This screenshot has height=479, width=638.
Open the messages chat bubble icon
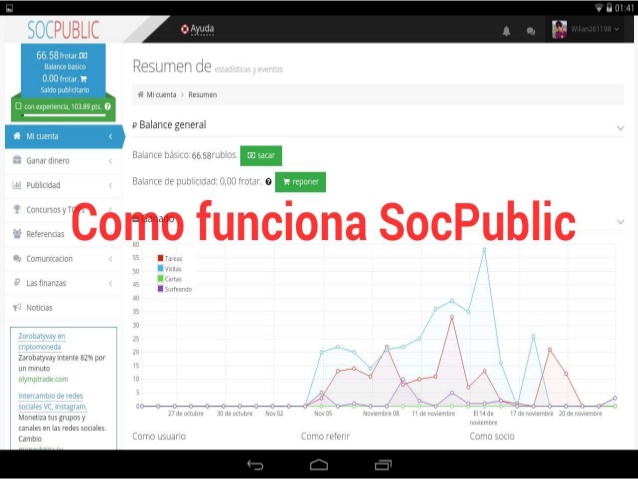tap(530, 30)
